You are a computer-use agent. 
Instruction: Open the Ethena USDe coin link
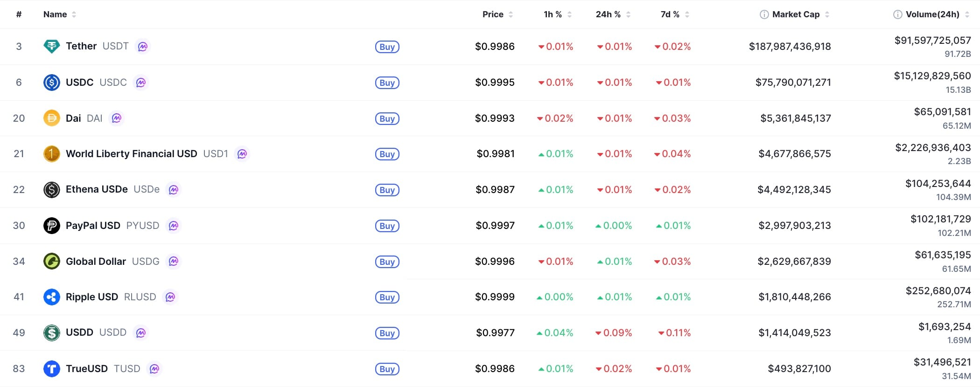pos(97,189)
